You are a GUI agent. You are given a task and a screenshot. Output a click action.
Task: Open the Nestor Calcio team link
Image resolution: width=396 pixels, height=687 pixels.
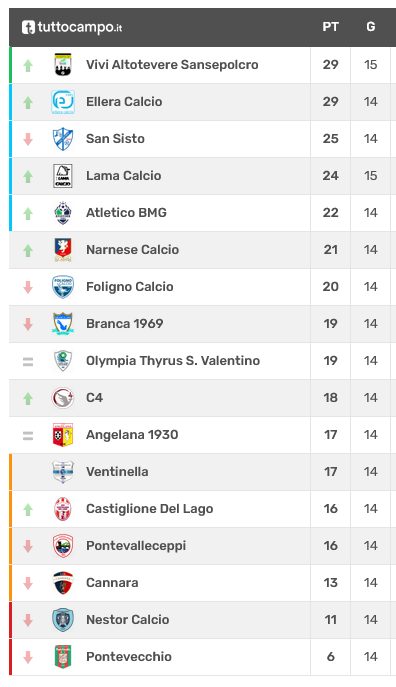(127, 620)
